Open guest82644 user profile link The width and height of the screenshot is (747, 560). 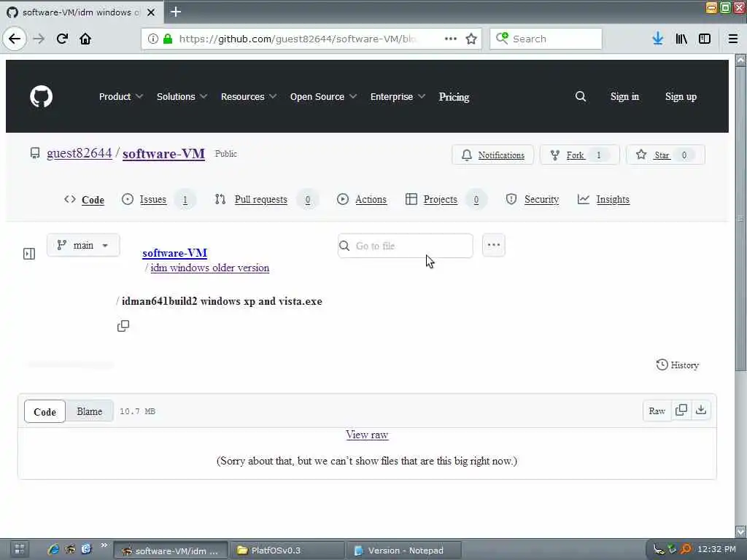(79, 153)
